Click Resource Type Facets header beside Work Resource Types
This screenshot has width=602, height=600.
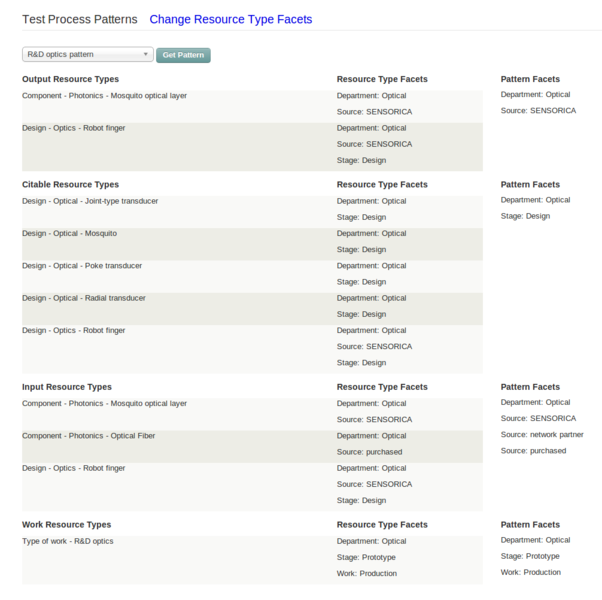tap(382, 525)
